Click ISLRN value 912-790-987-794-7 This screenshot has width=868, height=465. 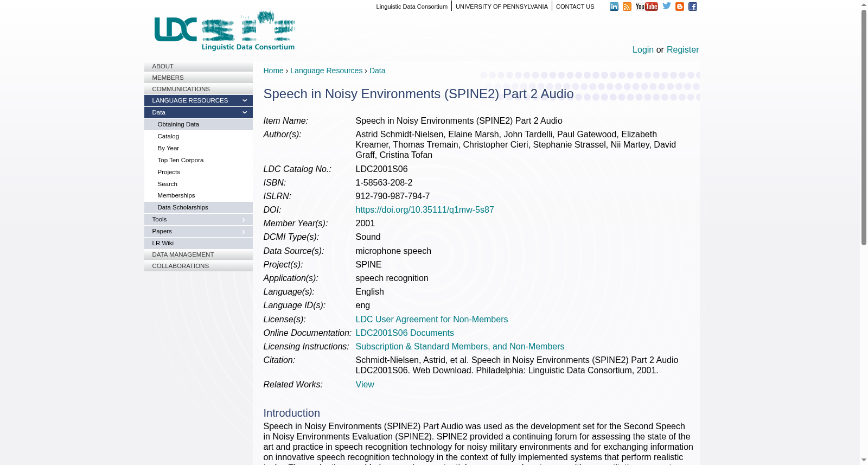coord(393,196)
